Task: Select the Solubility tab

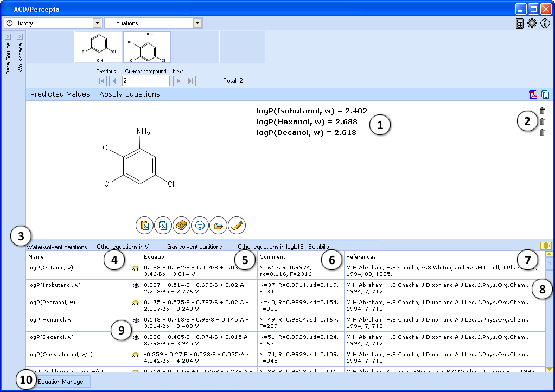Action: pyautogui.click(x=319, y=247)
